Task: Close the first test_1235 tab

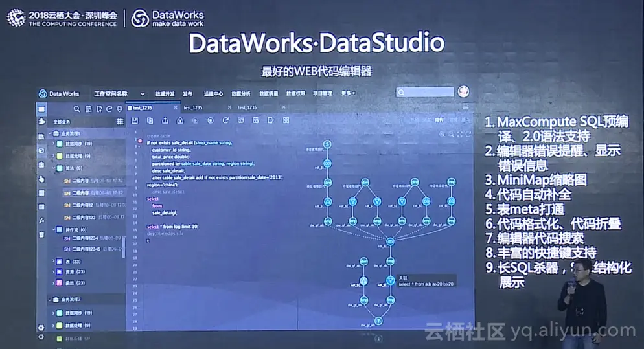Action: coord(176,107)
